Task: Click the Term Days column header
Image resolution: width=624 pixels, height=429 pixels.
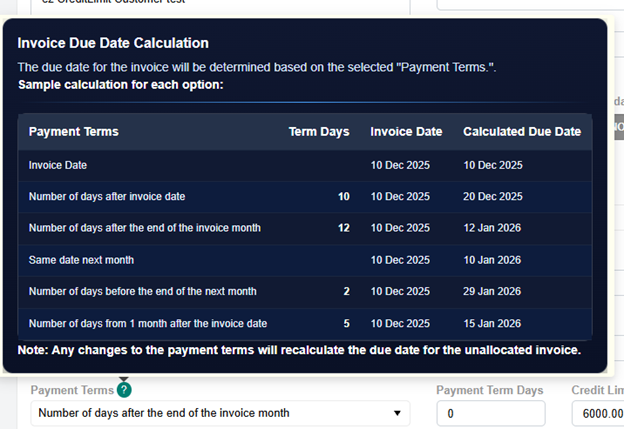Action: (318, 132)
